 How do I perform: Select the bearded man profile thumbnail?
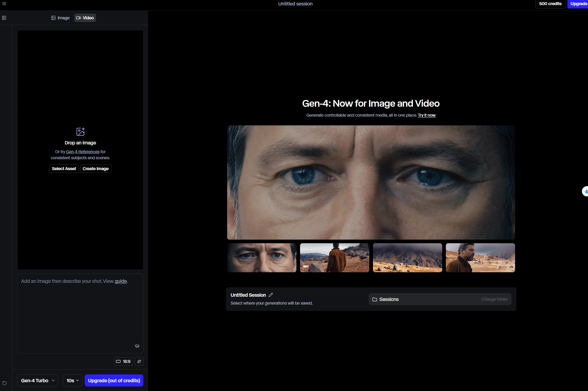pyautogui.click(x=480, y=258)
